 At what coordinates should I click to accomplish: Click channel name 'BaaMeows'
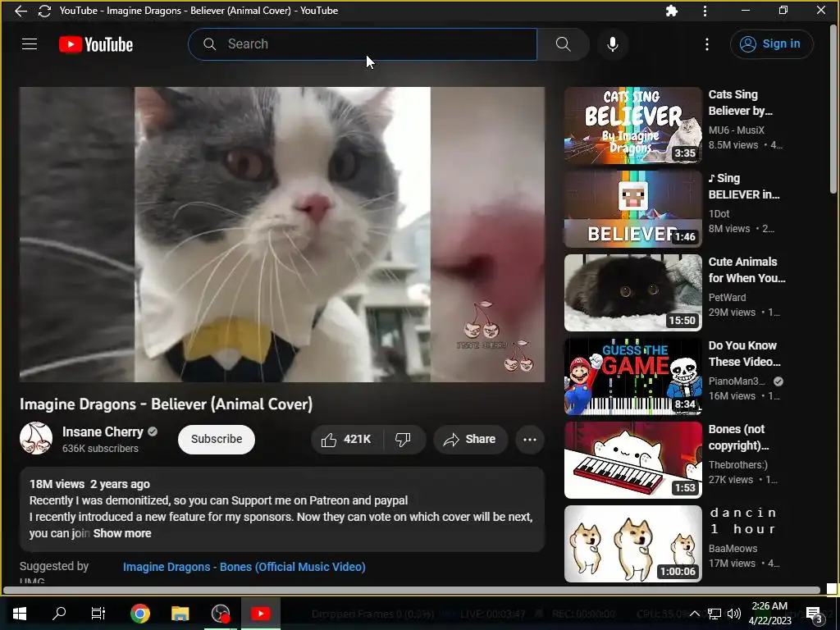[x=733, y=548]
